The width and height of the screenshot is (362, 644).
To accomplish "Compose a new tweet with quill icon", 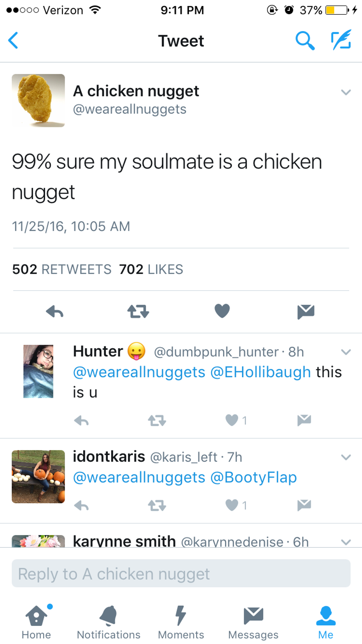I will 341,40.
